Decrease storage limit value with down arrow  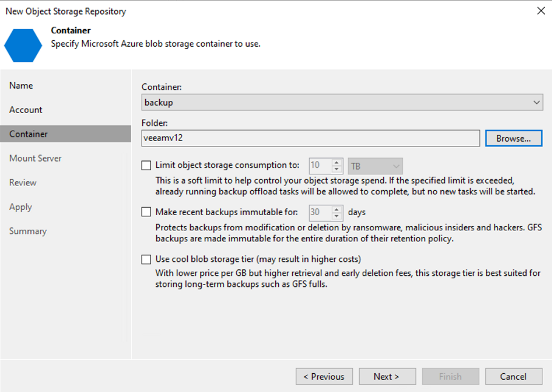point(337,170)
